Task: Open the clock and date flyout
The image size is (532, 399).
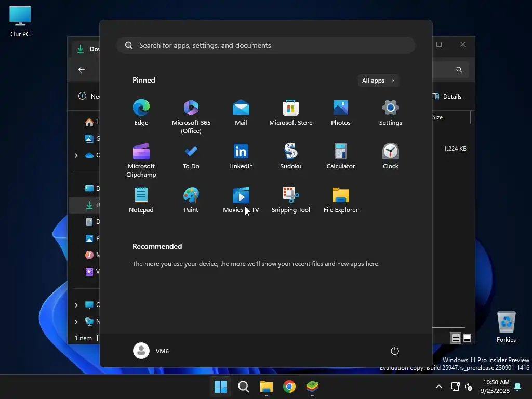Action: click(x=495, y=387)
